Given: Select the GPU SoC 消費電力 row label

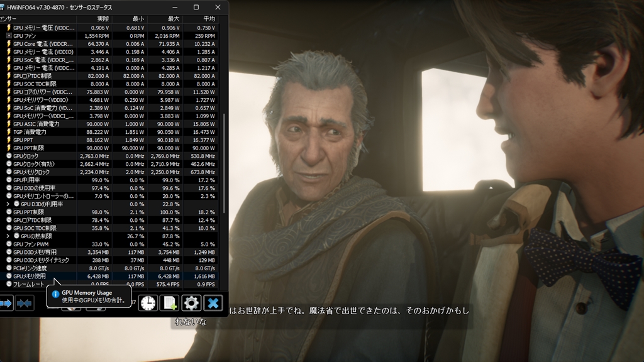Looking at the screenshot, I should [43, 108].
